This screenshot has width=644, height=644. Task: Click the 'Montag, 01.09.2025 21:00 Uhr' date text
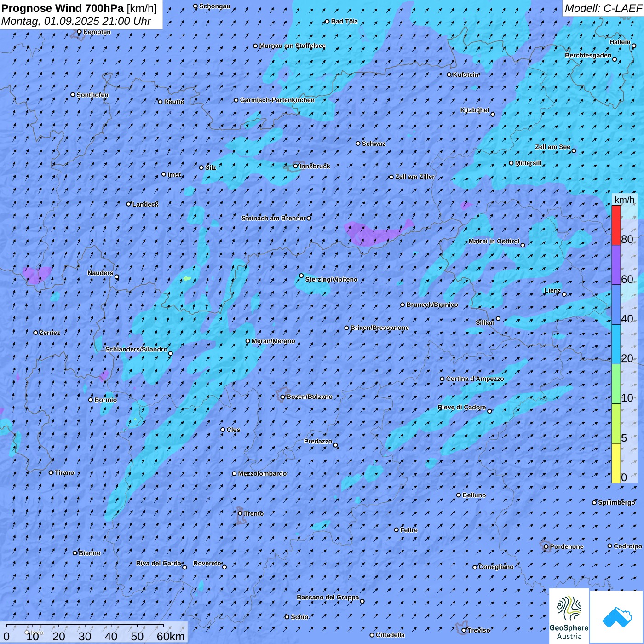tap(76, 21)
